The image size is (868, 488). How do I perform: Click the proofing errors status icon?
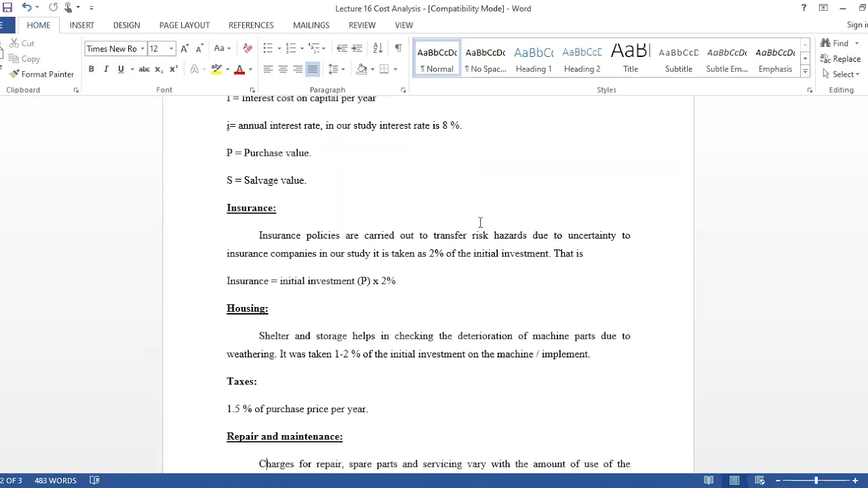tap(95, 481)
